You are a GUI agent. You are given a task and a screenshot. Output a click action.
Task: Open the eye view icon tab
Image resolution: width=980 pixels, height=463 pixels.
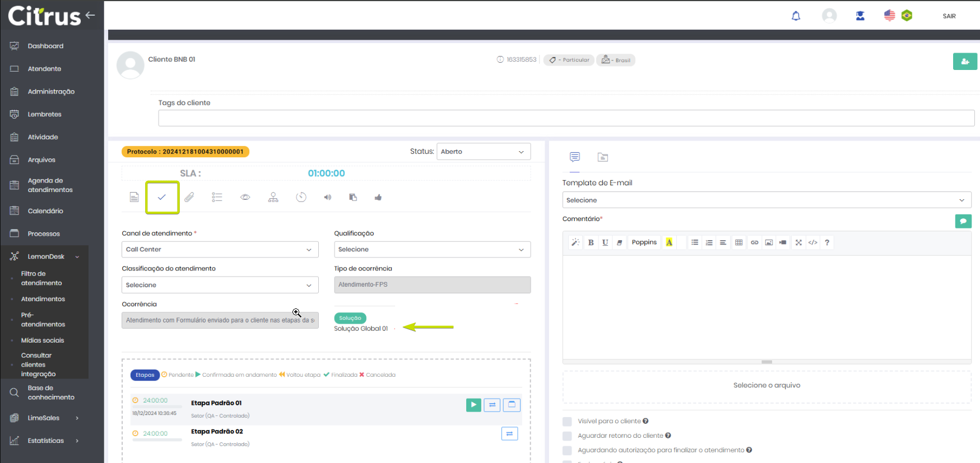coord(245,197)
